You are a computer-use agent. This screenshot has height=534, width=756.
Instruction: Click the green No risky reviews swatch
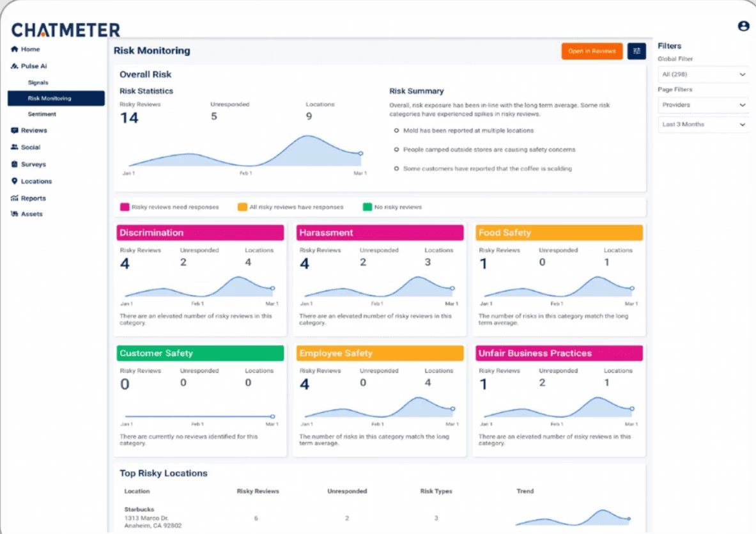367,207
